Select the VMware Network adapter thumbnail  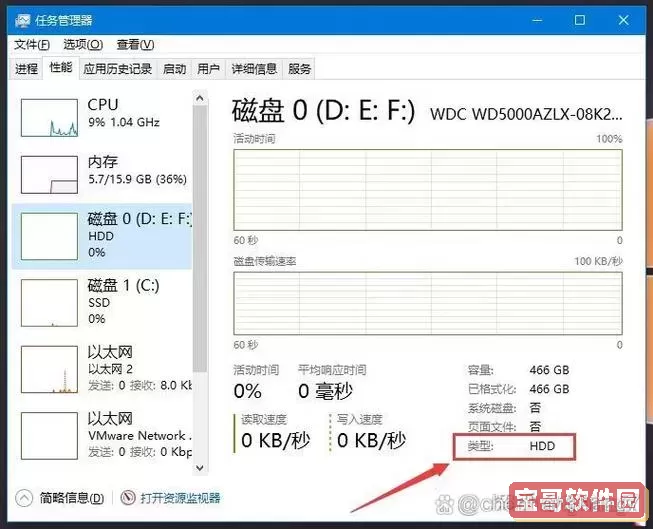pyautogui.click(x=49, y=436)
